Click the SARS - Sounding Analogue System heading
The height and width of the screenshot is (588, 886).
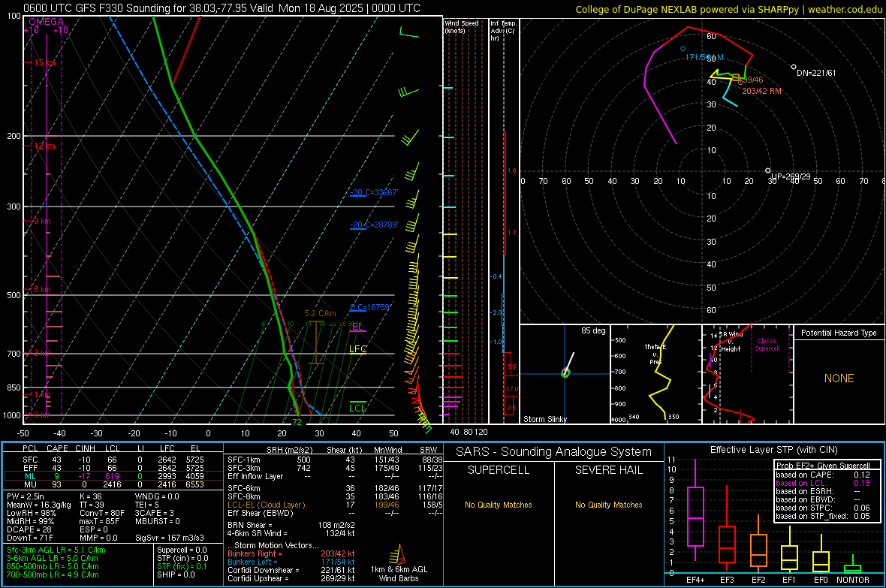[554, 452]
